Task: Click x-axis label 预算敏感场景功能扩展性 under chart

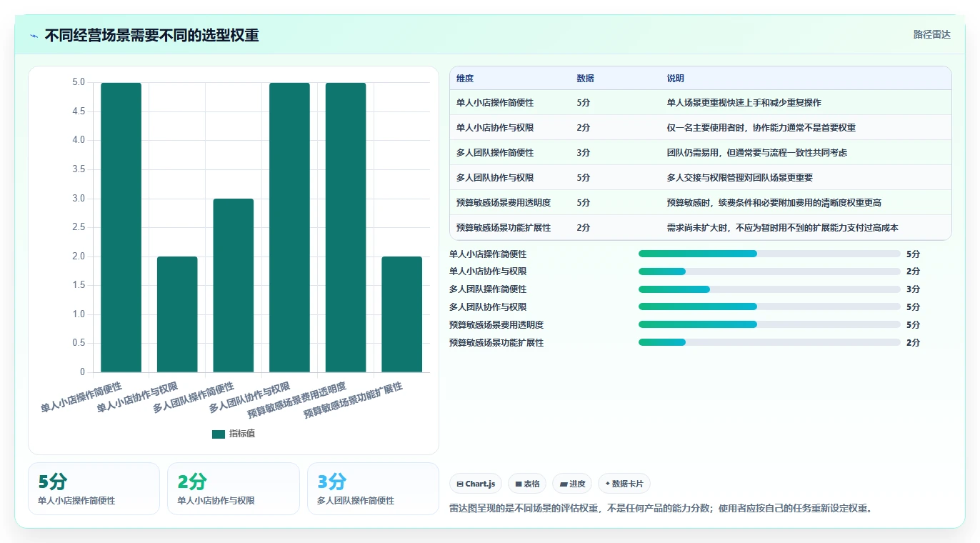Action: pyautogui.click(x=353, y=401)
